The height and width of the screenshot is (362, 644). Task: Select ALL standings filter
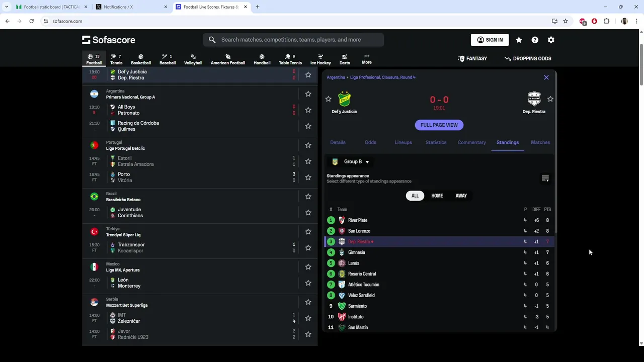pos(415,196)
